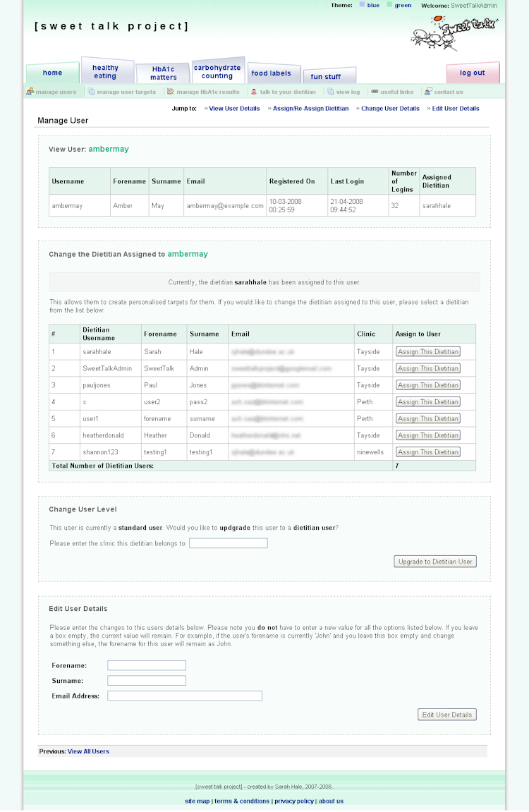Open contact us submenu link
529x812 pixels.
tap(449, 92)
